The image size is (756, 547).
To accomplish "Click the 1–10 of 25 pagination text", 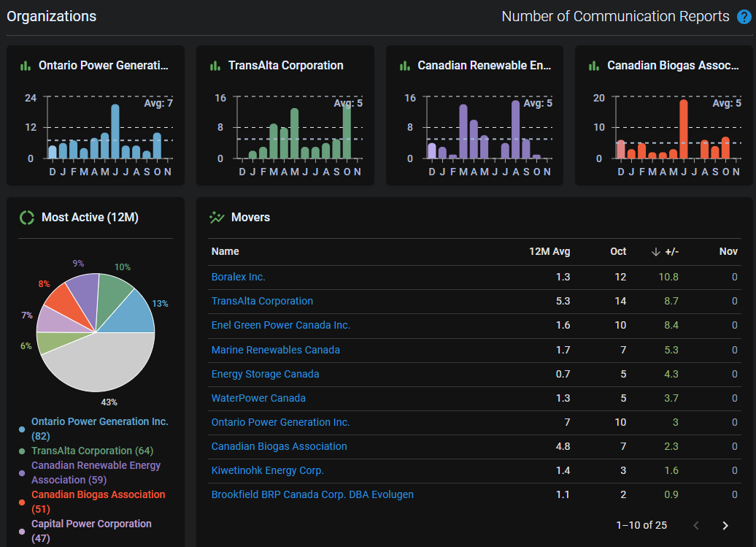I will click(x=641, y=525).
